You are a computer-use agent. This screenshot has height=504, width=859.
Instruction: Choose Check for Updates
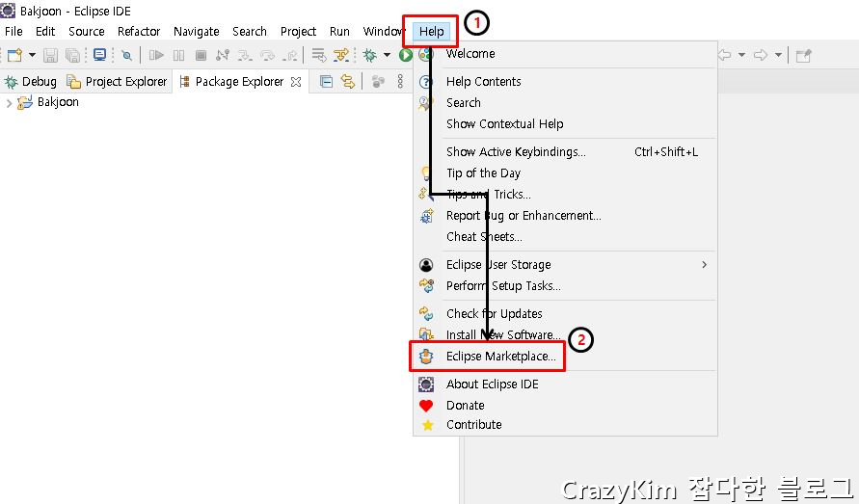565,314
